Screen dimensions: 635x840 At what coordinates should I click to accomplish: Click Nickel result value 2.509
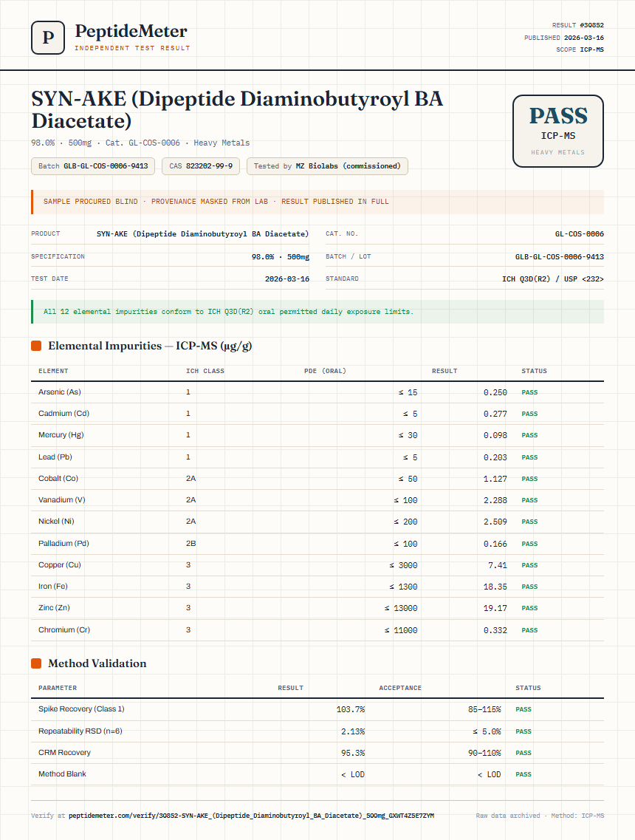[x=495, y=522]
